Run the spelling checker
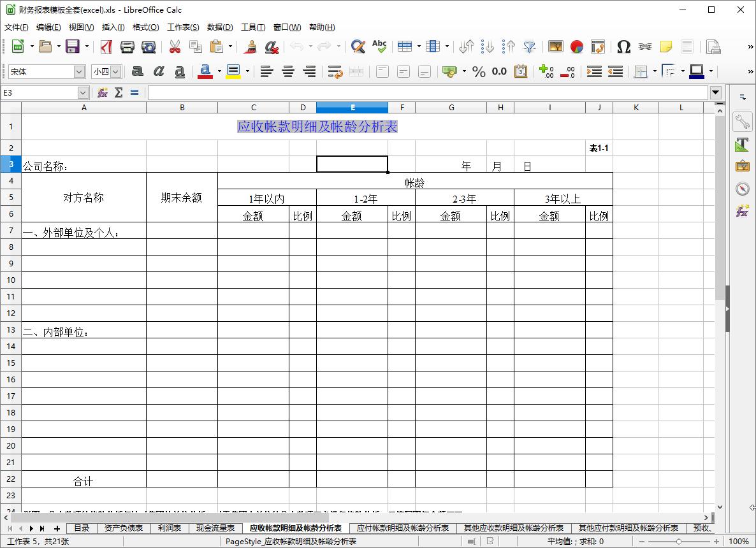This screenshot has width=756, height=548. click(379, 47)
